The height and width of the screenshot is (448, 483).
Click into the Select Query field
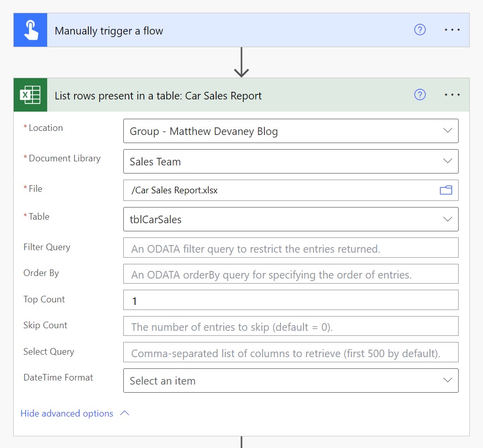click(291, 352)
